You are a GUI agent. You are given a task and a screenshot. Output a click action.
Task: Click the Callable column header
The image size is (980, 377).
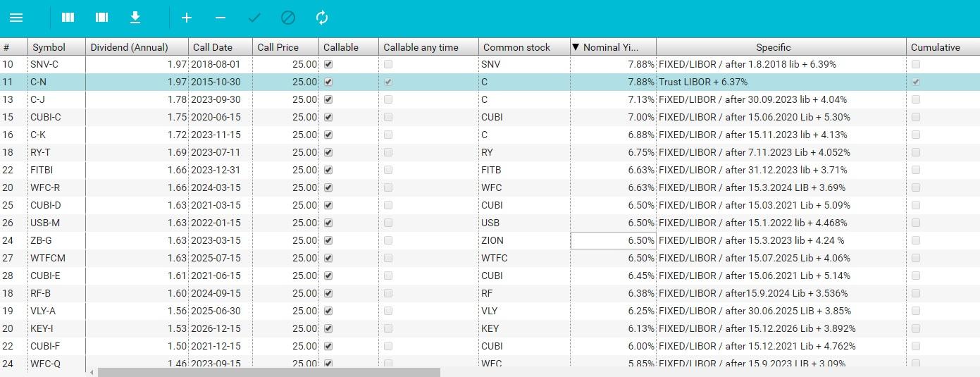click(x=349, y=47)
